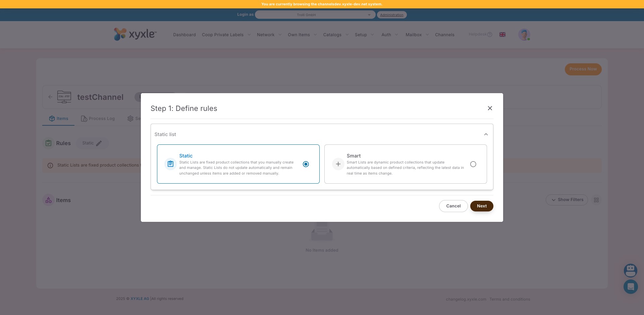Open the user profile avatar
The width and height of the screenshot is (644, 315).
pos(524,35)
